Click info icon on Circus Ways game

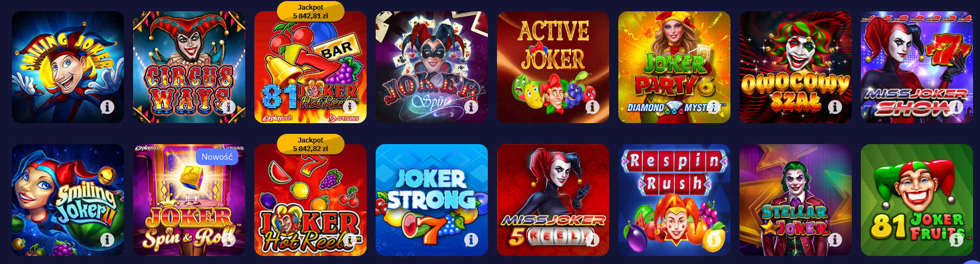click(x=229, y=107)
